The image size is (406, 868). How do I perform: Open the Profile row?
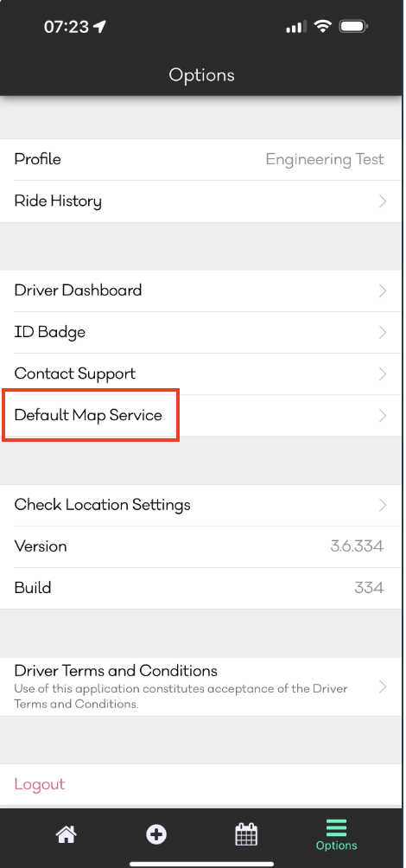click(x=200, y=159)
